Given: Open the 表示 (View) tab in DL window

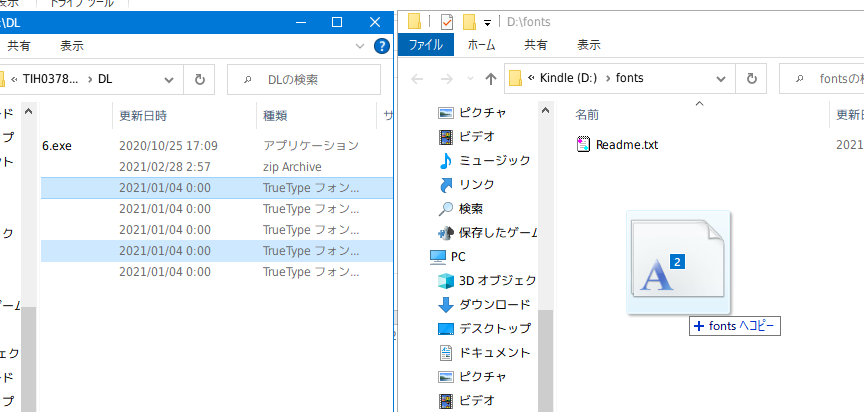Looking at the screenshot, I should coord(71,46).
